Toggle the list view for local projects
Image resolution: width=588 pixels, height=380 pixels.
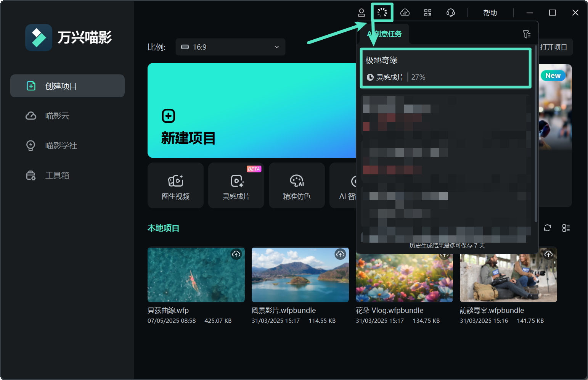pos(566,228)
